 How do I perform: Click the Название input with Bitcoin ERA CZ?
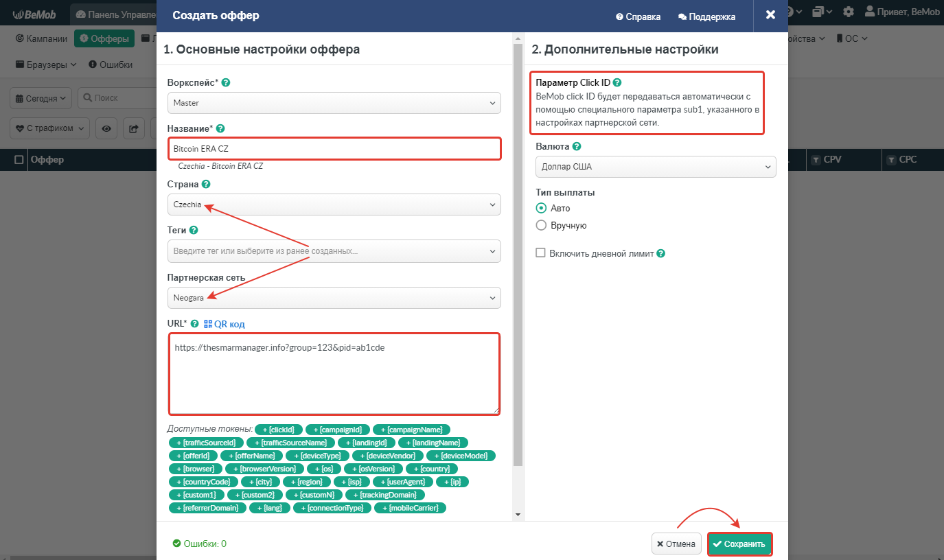(x=334, y=148)
